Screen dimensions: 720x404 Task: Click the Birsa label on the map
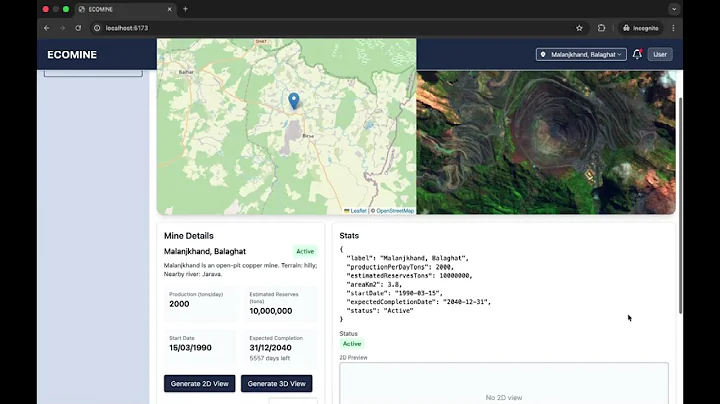pyautogui.click(x=308, y=136)
